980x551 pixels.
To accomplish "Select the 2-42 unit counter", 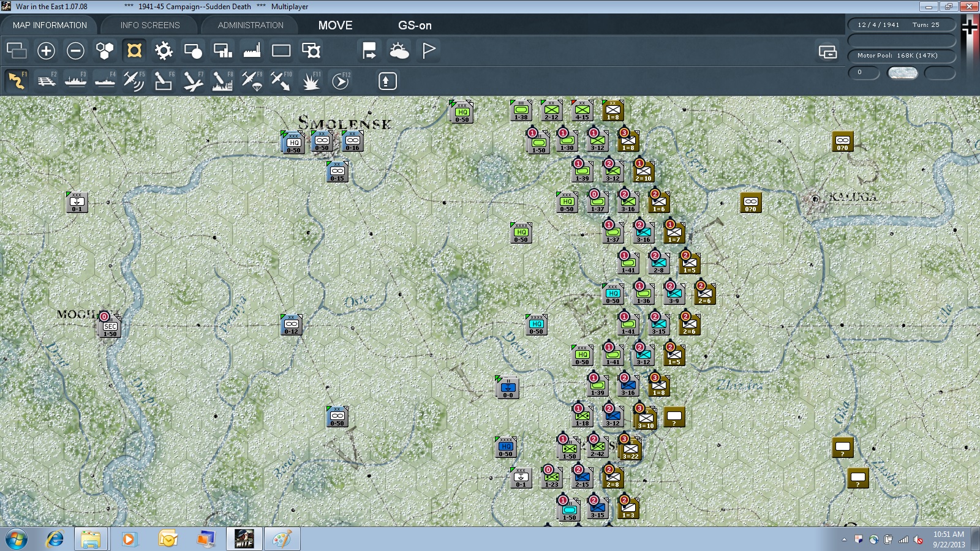I will (x=597, y=448).
